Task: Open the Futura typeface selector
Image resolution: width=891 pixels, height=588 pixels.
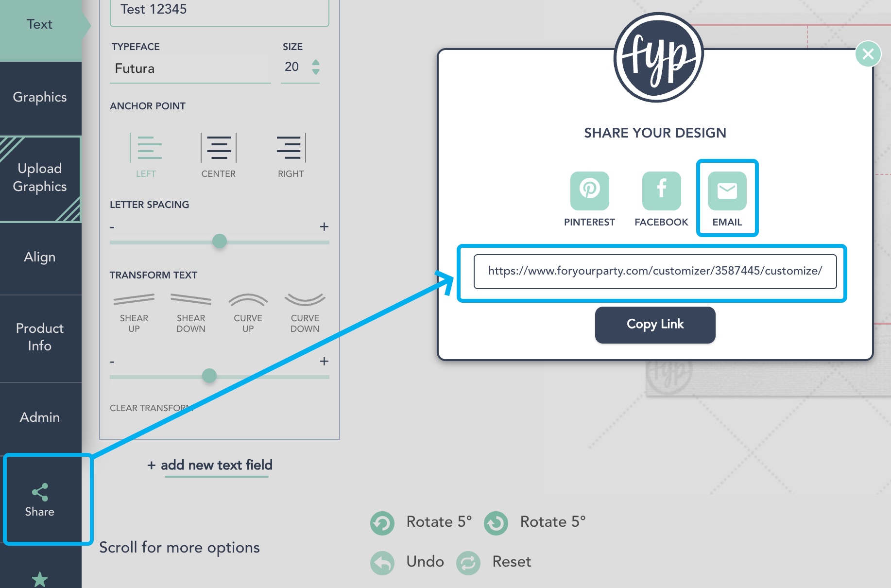Action: point(189,69)
